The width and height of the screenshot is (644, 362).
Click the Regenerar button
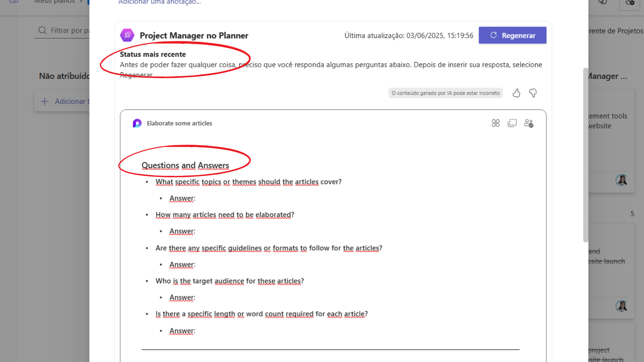512,35
